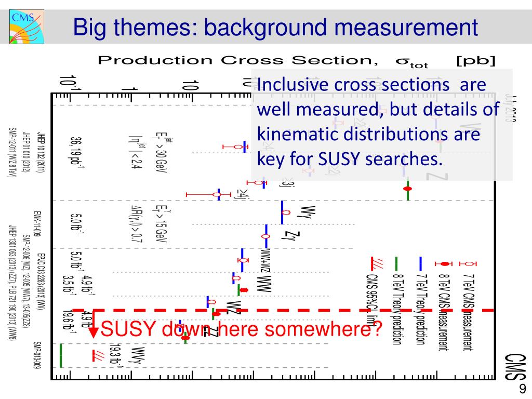
Task: Click the filled red 8 TeV legend marker
Action: click(444, 263)
